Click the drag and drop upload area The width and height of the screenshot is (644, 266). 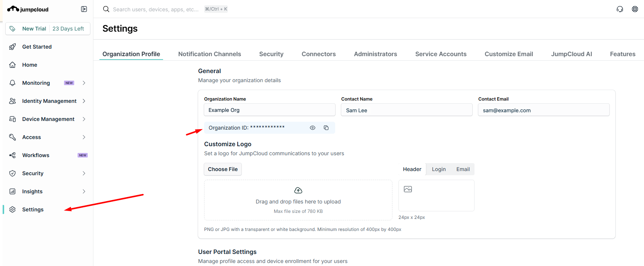pos(298,200)
